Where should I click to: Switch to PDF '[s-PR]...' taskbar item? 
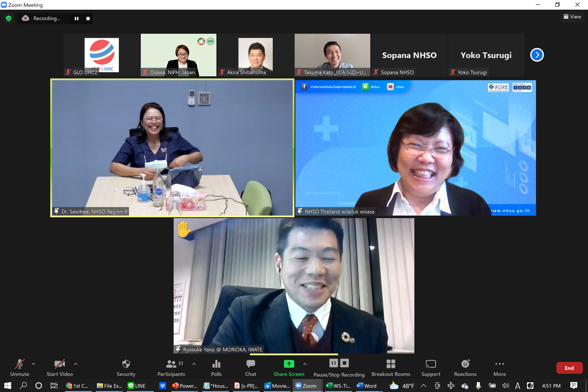click(246, 386)
